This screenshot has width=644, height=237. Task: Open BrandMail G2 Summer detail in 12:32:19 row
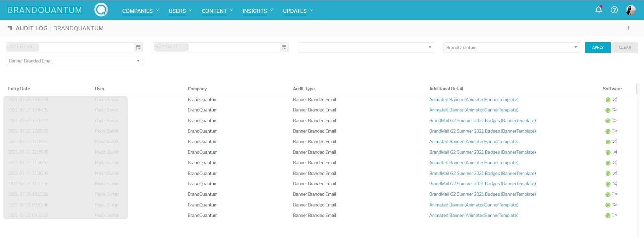coord(482,121)
